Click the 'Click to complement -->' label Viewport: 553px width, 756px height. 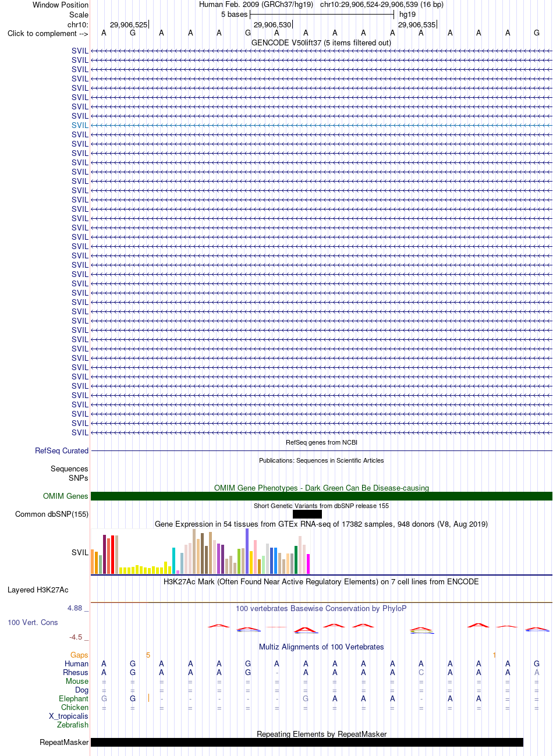pos(48,33)
